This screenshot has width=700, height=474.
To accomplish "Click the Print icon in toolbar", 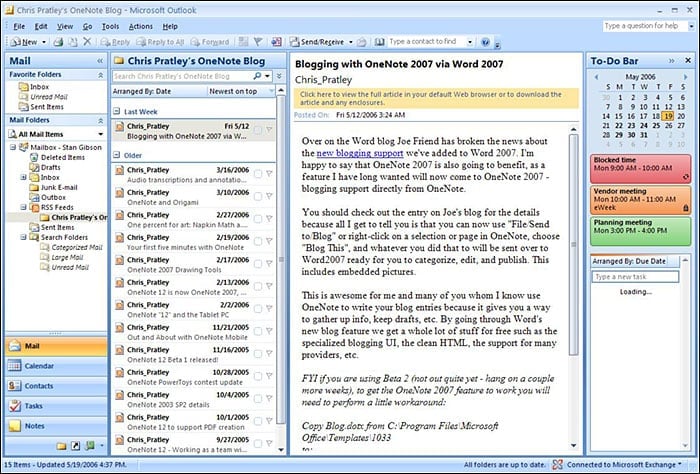I will 58,42.
